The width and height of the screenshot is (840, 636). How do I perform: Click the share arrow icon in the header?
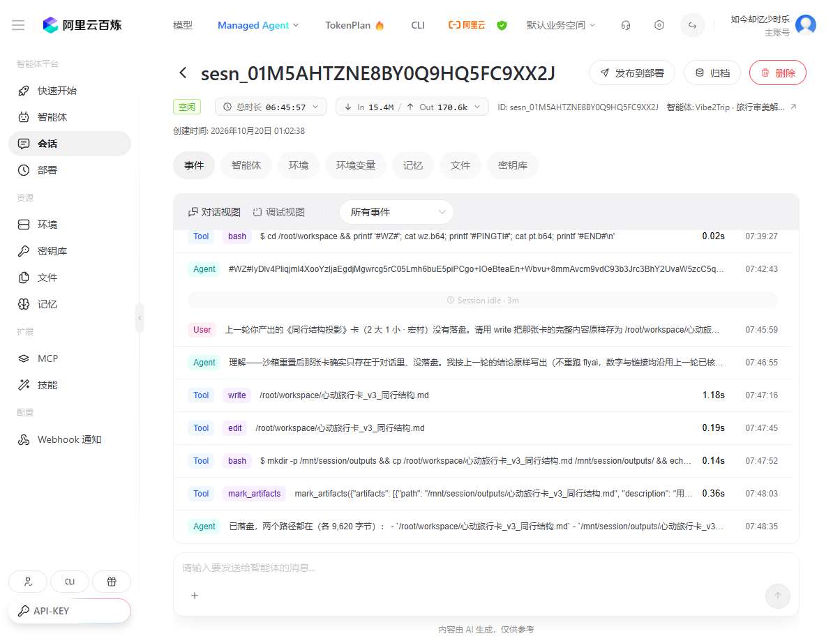coord(693,25)
